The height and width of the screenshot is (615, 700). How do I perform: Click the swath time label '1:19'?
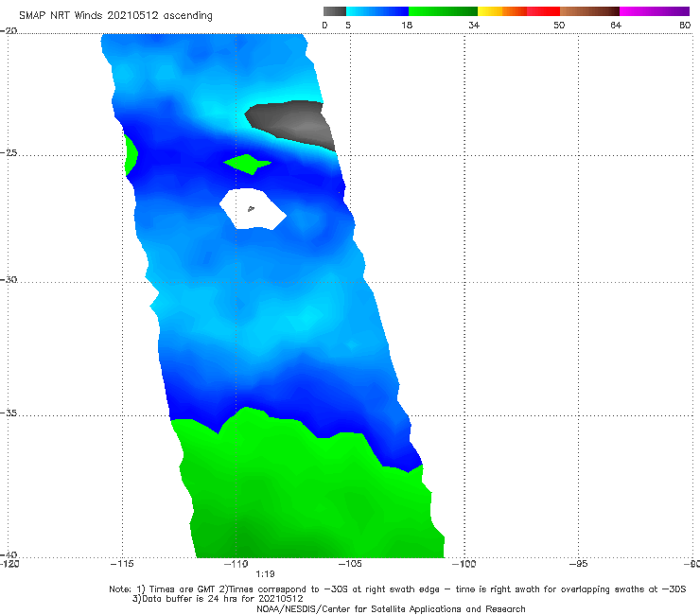[265, 574]
